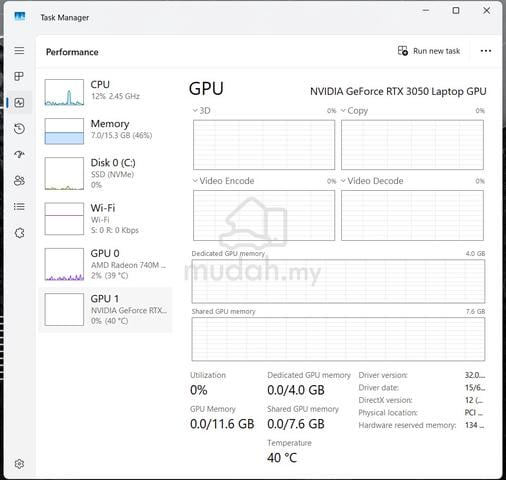Open Services page puzzle icon
Image resolution: width=506 pixels, height=480 pixels.
(x=19, y=233)
